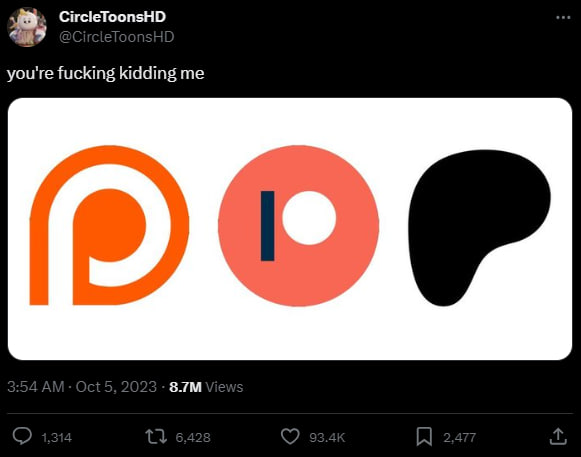581x457 pixels.
Task: Click the 93.4K likes count
Action: click(327, 438)
